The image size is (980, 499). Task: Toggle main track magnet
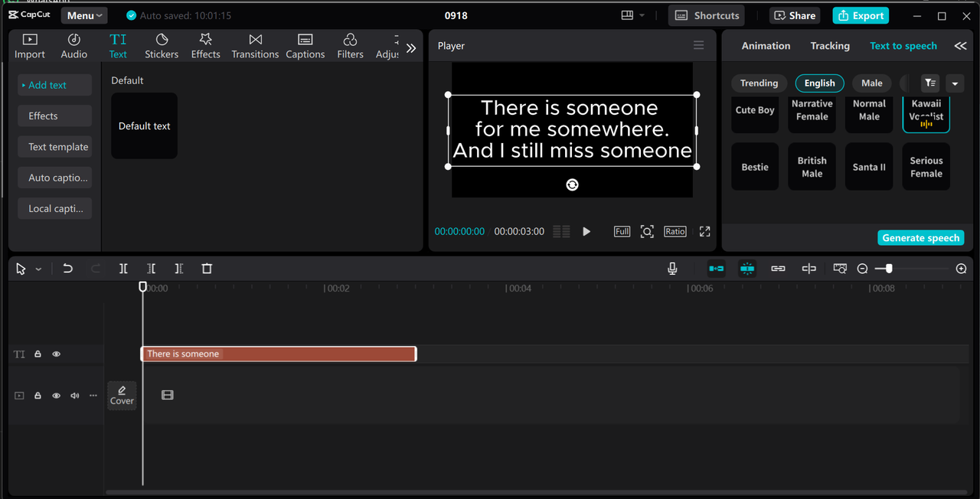pyautogui.click(x=716, y=269)
